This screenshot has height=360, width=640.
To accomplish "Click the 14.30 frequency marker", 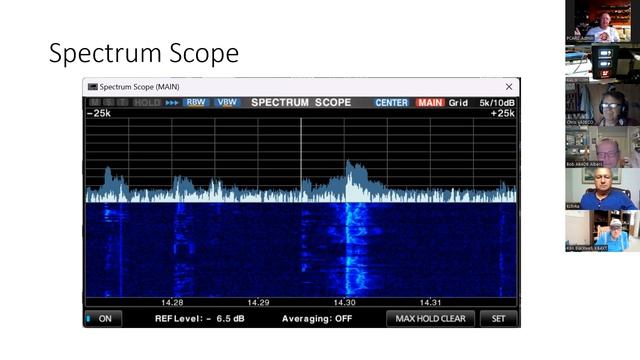I will click(x=344, y=302).
